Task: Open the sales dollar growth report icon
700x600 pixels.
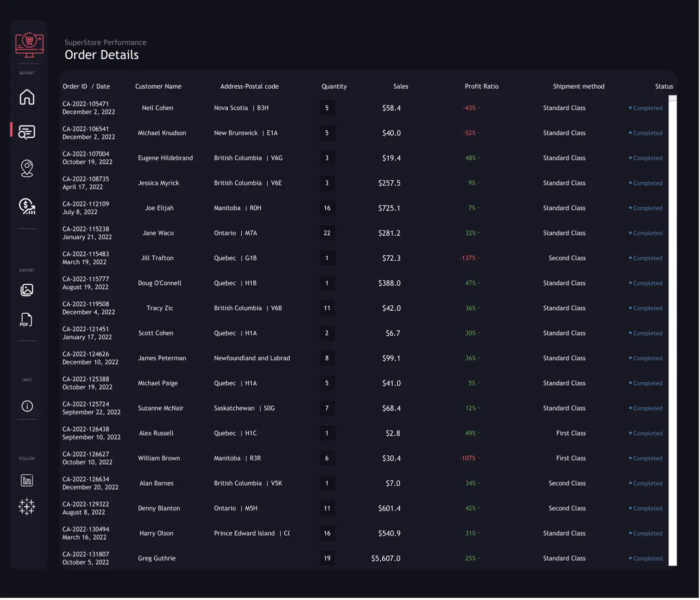Action: coord(27,206)
